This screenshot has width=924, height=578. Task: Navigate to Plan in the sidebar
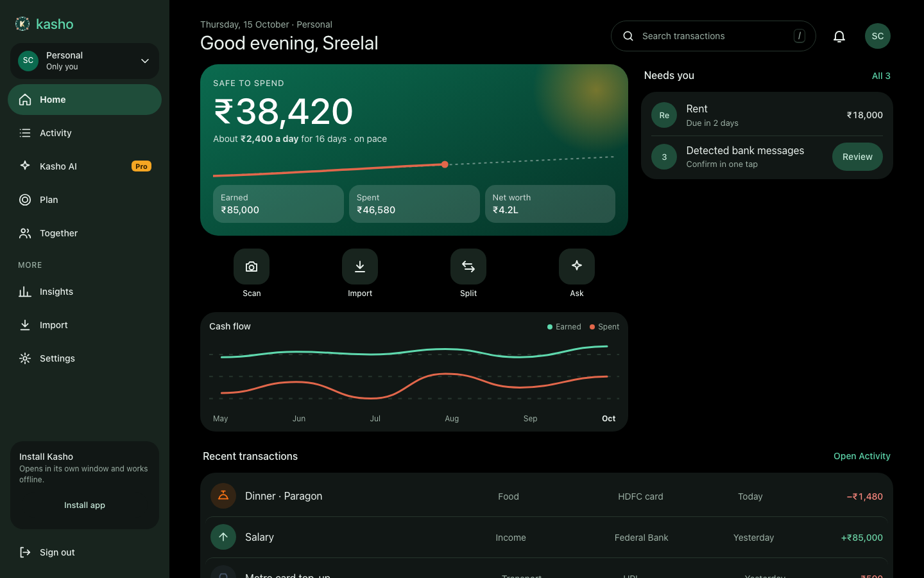(85, 200)
